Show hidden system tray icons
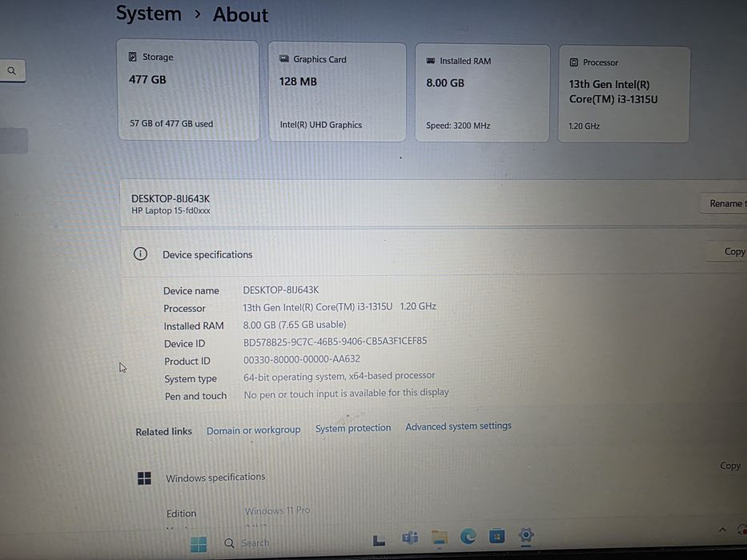This screenshot has height=560, width=747. 723,530
